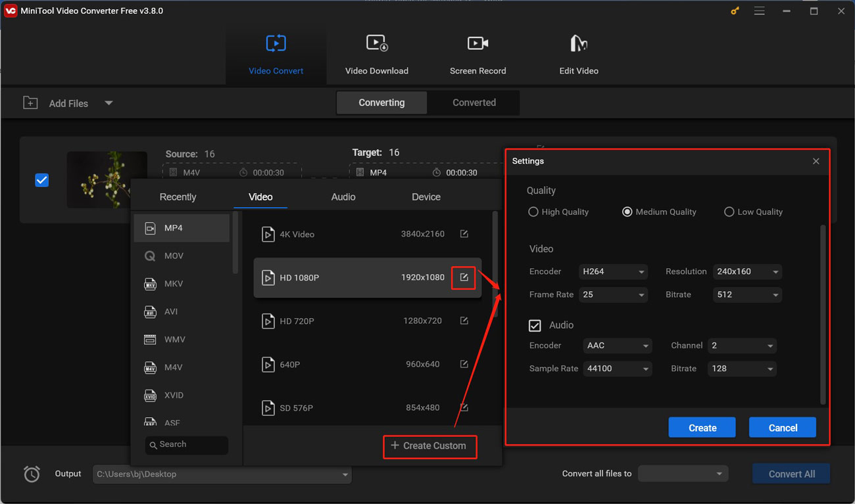Open the Sample Rate 44100 dropdown

(x=618, y=369)
